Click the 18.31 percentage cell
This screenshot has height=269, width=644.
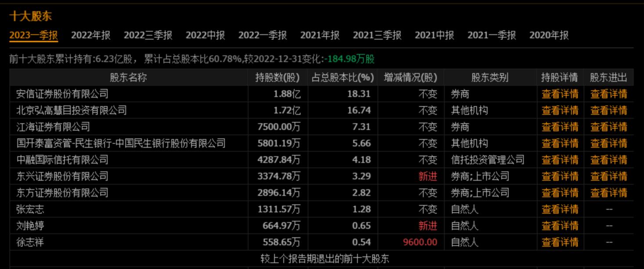point(359,94)
